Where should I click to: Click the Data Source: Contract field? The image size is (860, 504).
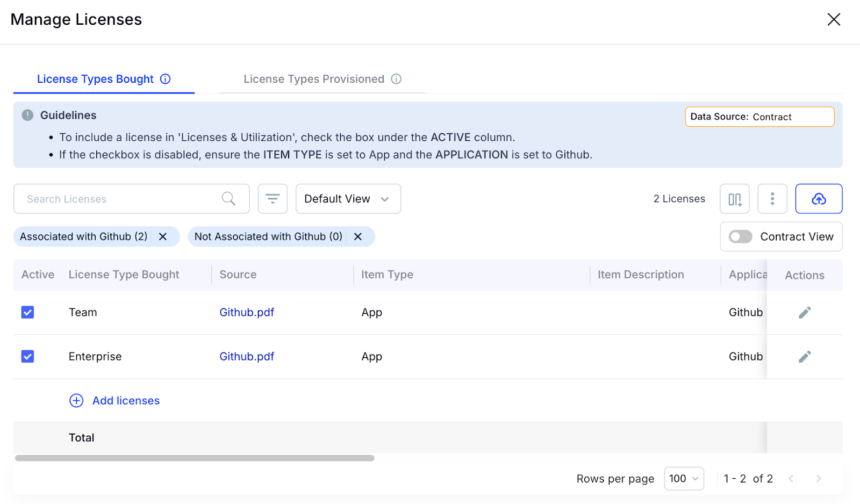point(759,117)
